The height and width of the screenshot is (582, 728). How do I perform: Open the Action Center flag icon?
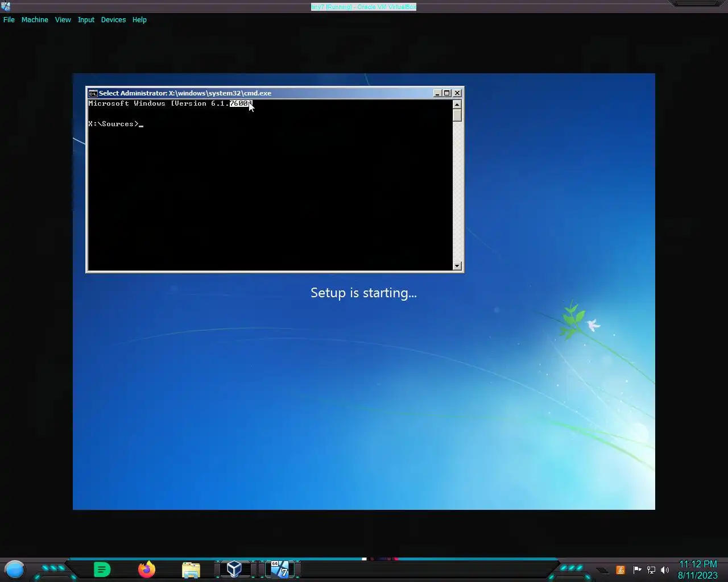point(636,570)
